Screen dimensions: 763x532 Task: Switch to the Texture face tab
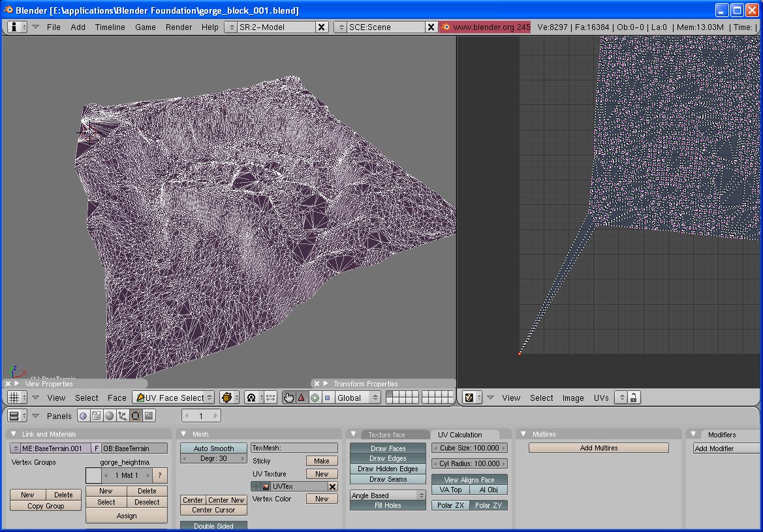tap(386, 435)
